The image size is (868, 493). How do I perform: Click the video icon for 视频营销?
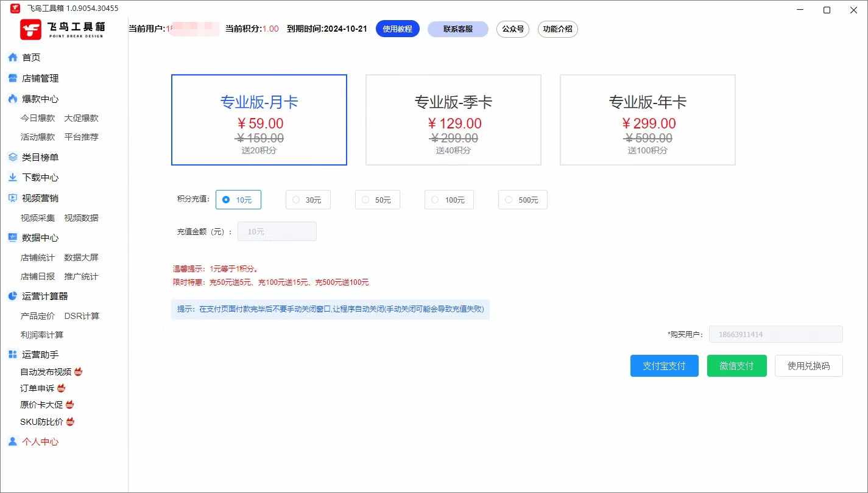pyautogui.click(x=12, y=198)
